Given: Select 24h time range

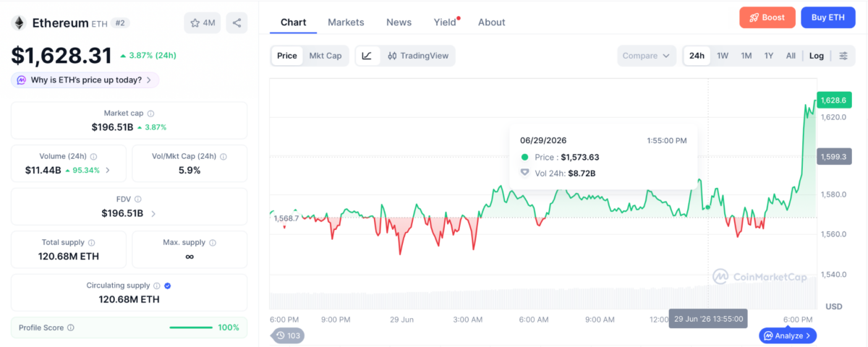Looking at the screenshot, I should tap(697, 56).
